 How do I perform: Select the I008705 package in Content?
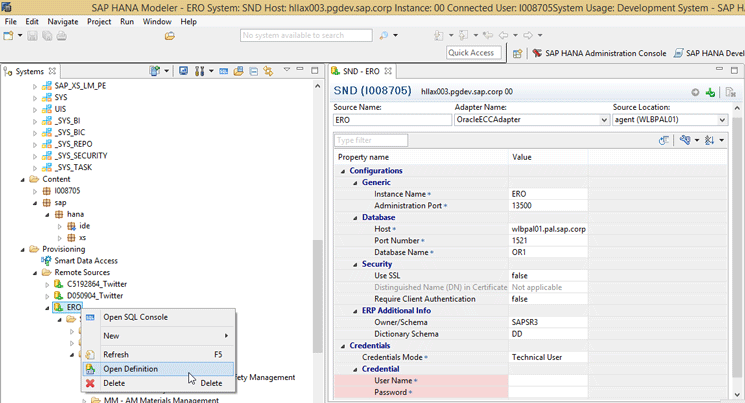67,191
